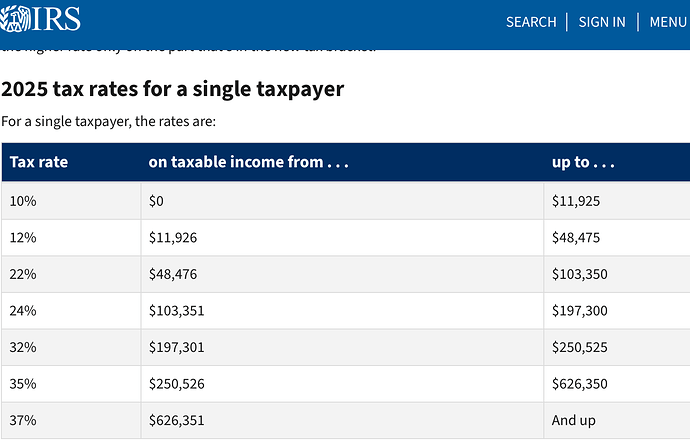Click the $626,350 upper limit cell
Image resolution: width=690 pixels, height=440 pixels.
point(617,384)
